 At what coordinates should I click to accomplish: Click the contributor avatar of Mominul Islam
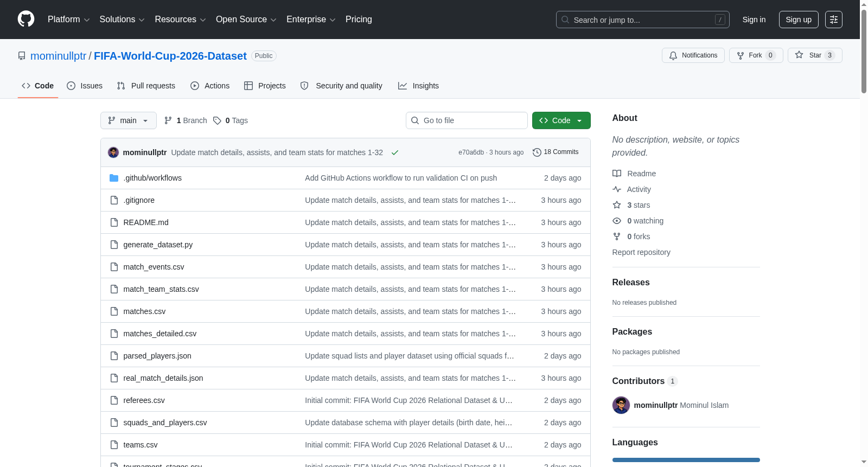pyautogui.click(x=621, y=405)
